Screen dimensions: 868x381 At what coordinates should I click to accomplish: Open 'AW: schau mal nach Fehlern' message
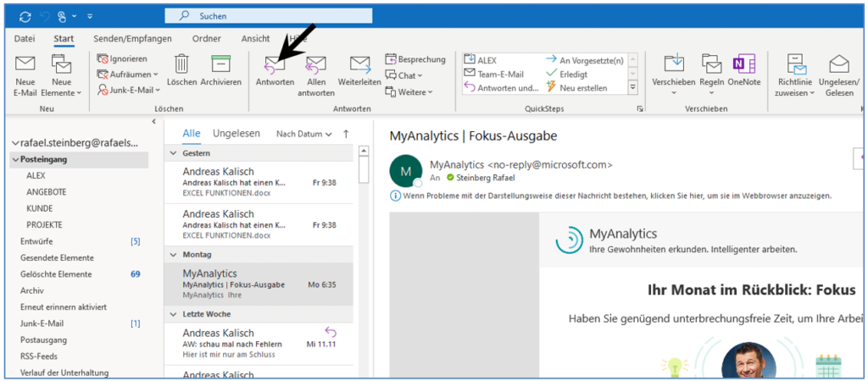click(259, 344)
